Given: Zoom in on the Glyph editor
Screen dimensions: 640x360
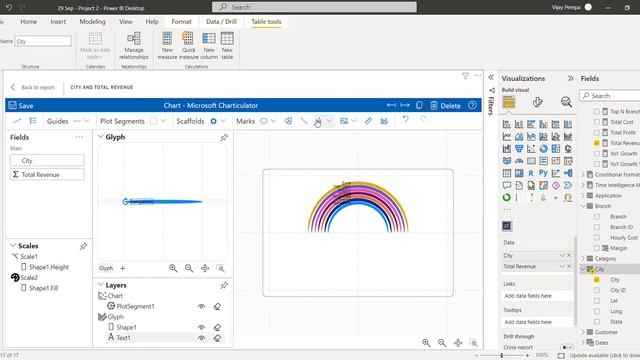Looking at the screenshot, I should 173,268.
